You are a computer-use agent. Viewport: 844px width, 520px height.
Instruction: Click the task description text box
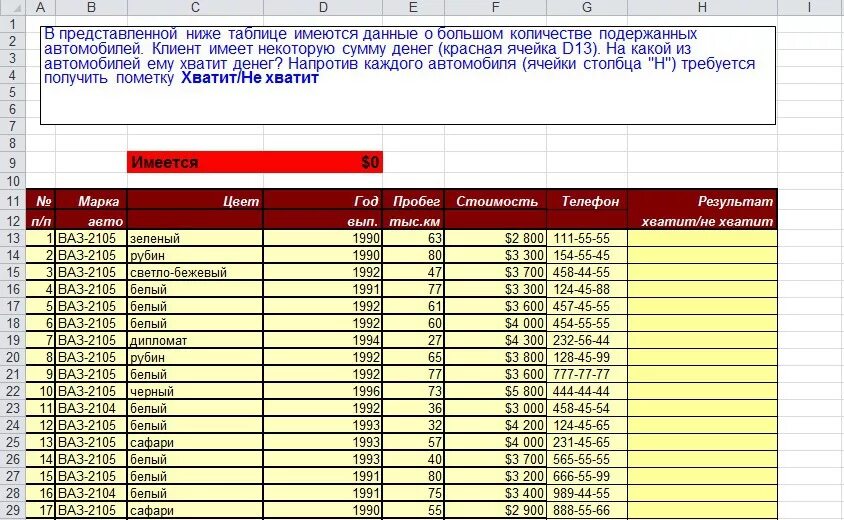408,75
